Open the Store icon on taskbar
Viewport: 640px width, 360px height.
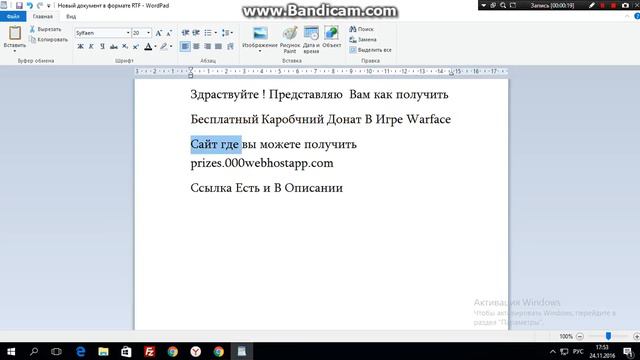[x=126, y=351]
